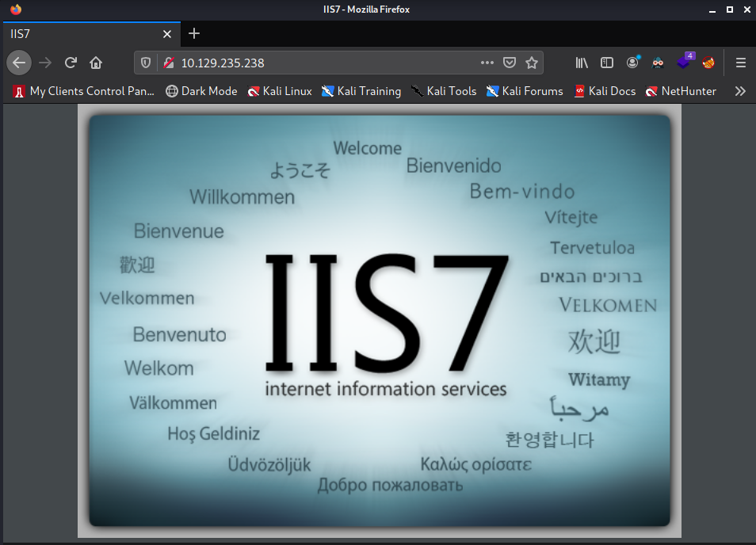Save page to Pocket
756x545 pixels.
[510, 63]
